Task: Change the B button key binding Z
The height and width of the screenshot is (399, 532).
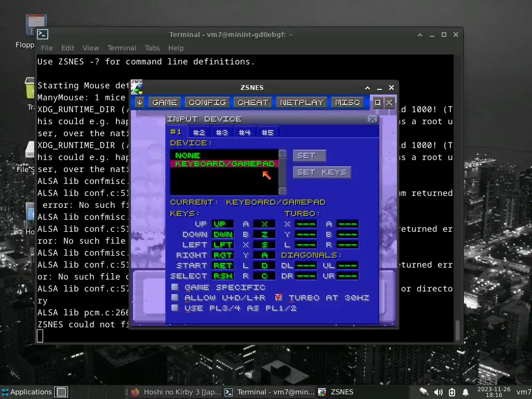Action: [264, 234]
